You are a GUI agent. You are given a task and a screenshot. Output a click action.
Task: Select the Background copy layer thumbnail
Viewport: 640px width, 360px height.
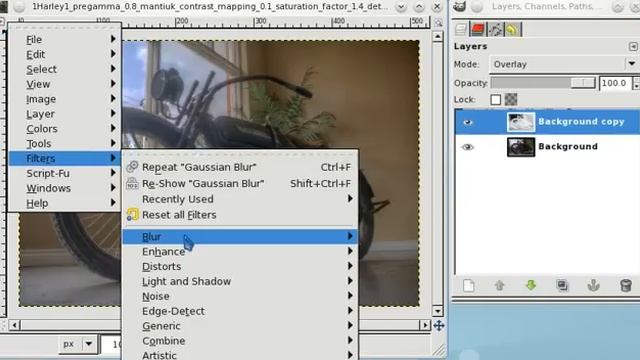tap(521, 122)
